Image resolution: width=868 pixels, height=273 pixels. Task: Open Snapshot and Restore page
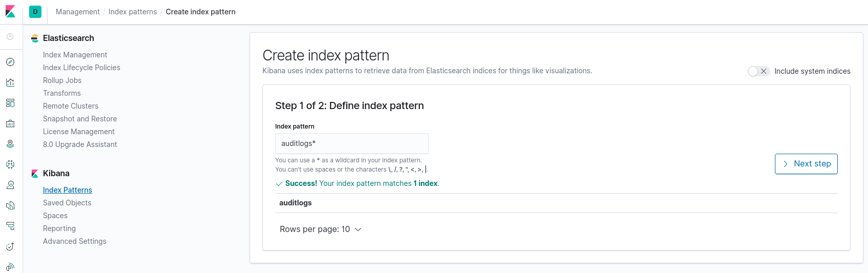click(80, 119)
